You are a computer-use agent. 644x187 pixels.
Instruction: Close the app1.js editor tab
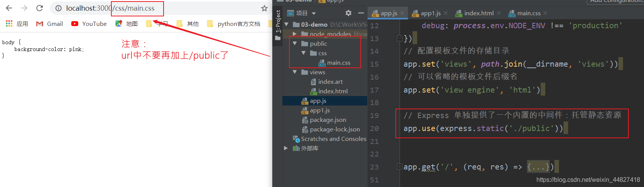(446, 13)
